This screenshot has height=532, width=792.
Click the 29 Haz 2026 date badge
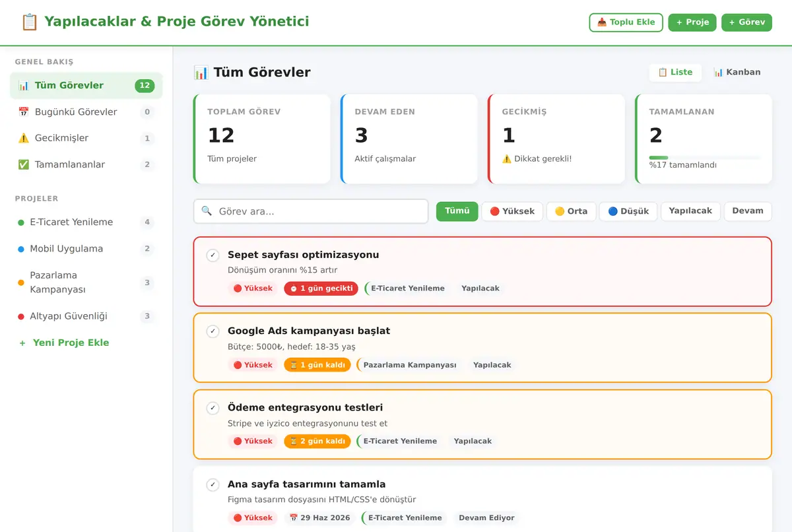pyautogui.click(x=320, y=518)
